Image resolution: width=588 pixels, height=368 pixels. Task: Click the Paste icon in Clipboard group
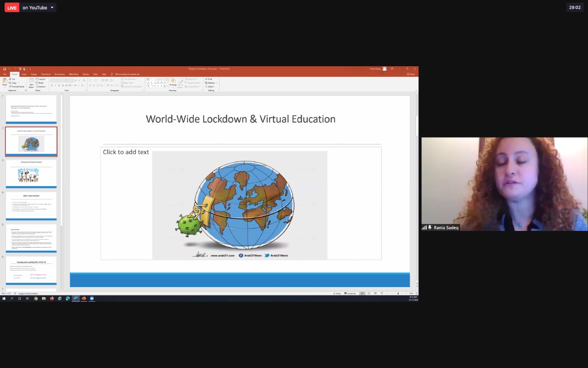pyautogui.click(x=5, y=81)
